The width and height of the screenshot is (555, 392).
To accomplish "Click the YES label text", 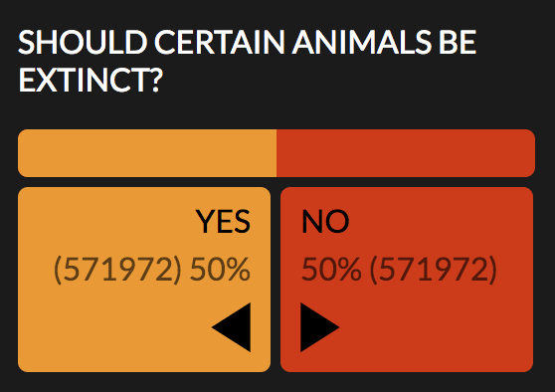I will pos(223,221).
